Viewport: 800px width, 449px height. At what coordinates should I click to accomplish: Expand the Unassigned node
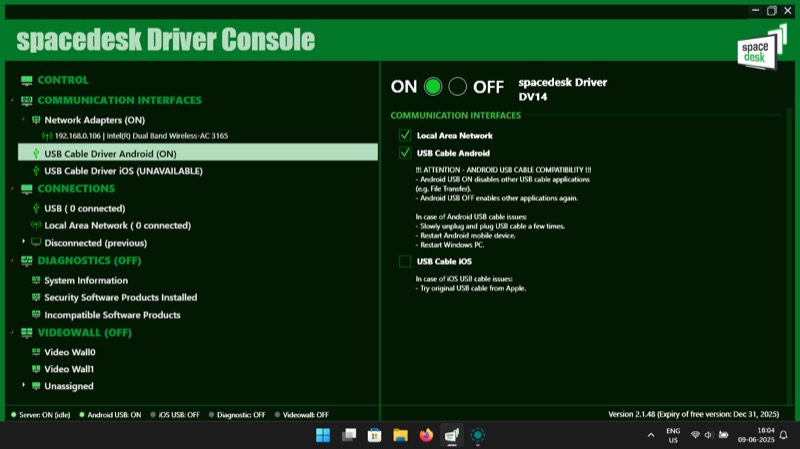[x=23, y=385]
